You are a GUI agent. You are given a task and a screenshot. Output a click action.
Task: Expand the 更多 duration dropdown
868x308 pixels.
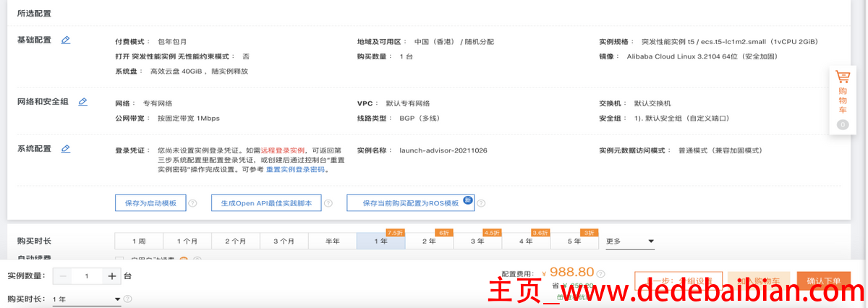tap(630, 241)
